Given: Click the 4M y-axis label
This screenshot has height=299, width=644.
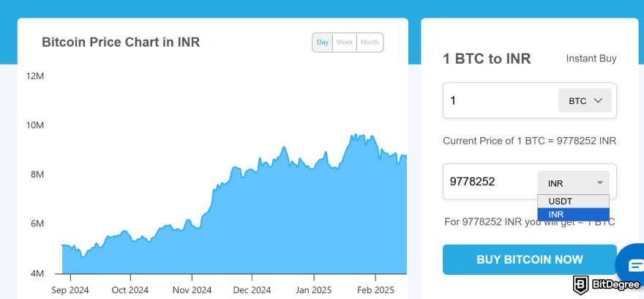Looking at the screenshot, I should tap(37, 273).
